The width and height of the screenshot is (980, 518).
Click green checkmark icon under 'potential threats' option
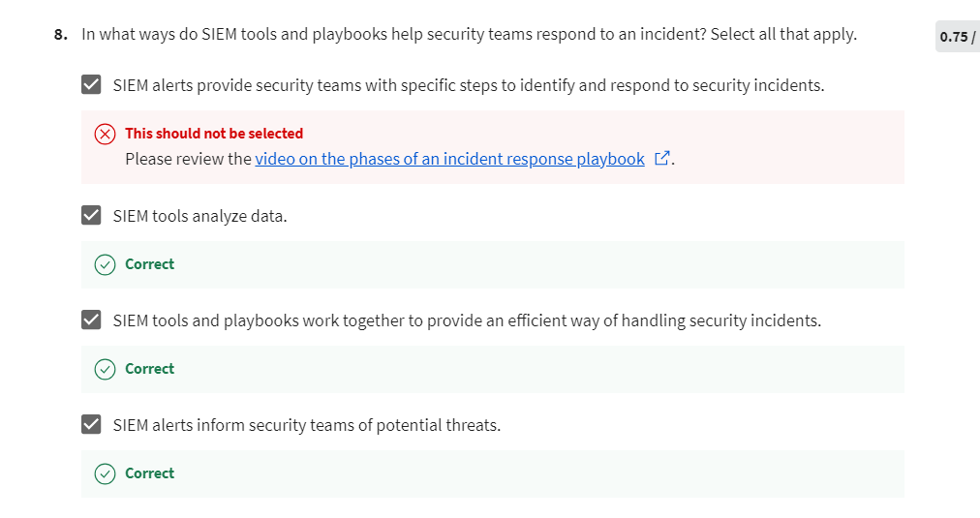pos(105,473)
